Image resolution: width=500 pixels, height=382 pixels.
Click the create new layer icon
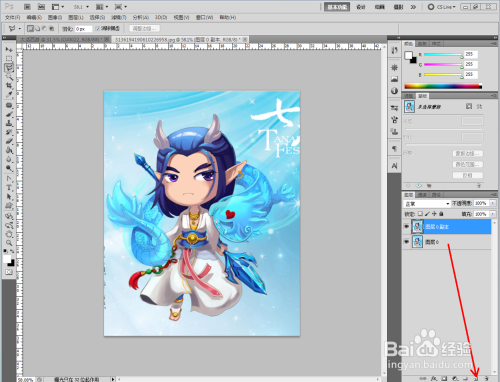pyautogui.click(x=476, y=379)
